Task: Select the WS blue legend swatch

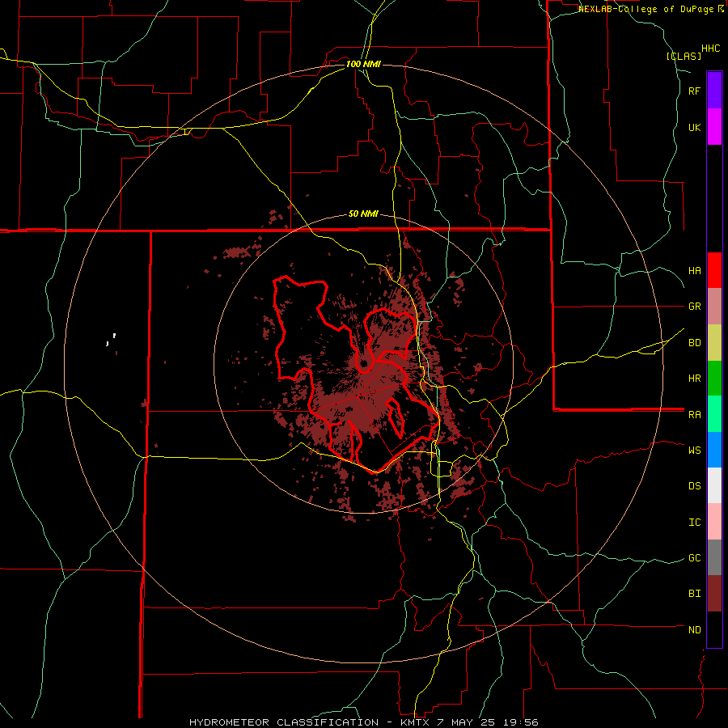Action: coord(714,450)
